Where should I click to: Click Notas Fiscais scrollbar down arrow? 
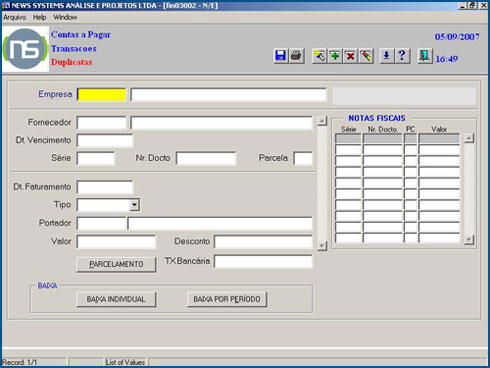tap(469, 239)
